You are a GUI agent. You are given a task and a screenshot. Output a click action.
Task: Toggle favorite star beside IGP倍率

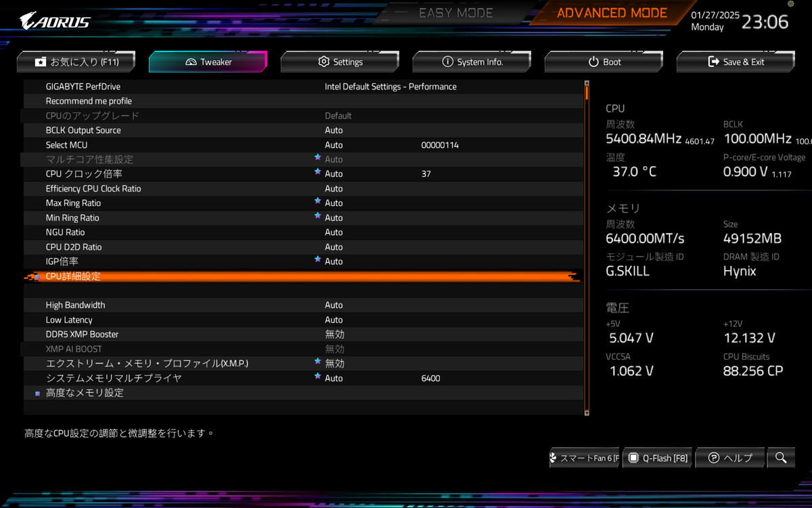[x=317, y=260]
